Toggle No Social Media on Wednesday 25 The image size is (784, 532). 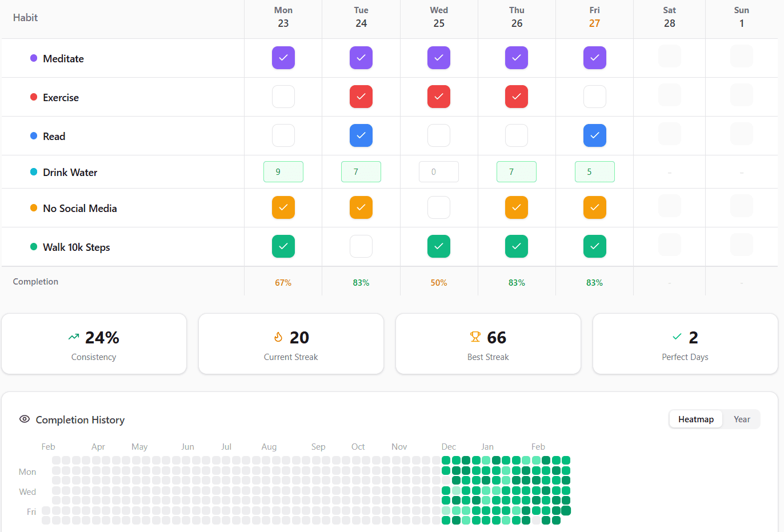tap(438, 207)
